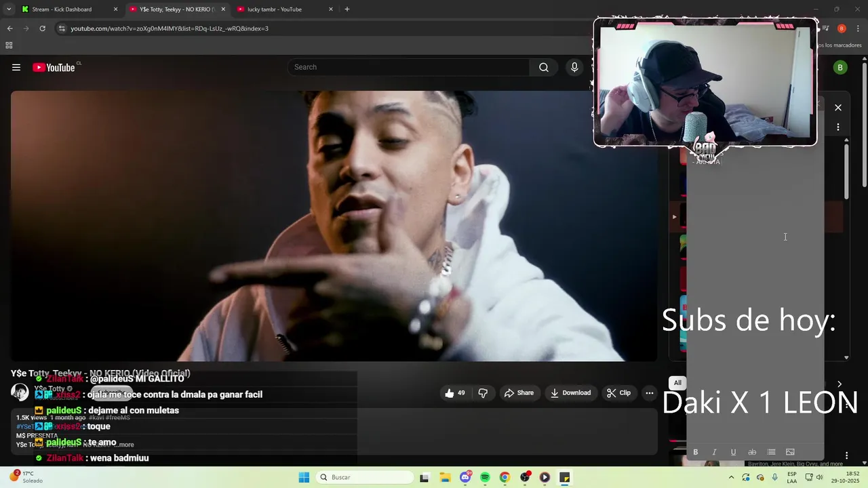The image size is (868, 488).
Task: Select the Y$e Totty NO KERIO tab
Action: pos(177,9)
